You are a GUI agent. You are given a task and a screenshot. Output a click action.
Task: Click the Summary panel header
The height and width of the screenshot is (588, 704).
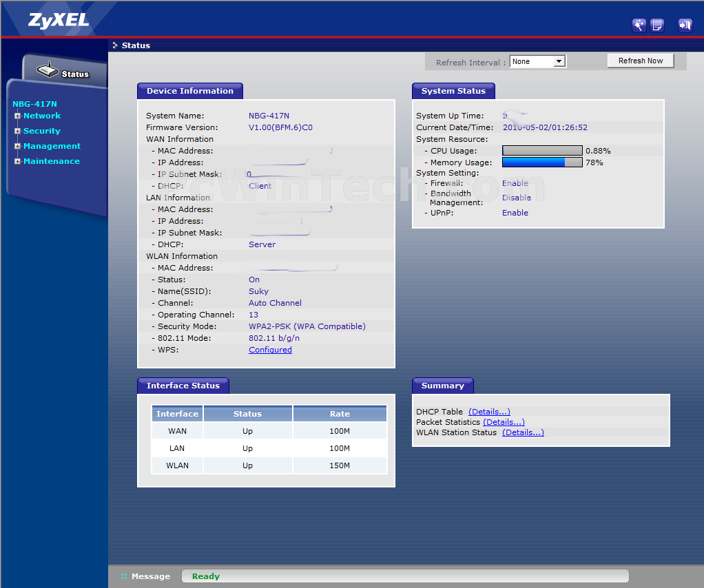(443, 386)
